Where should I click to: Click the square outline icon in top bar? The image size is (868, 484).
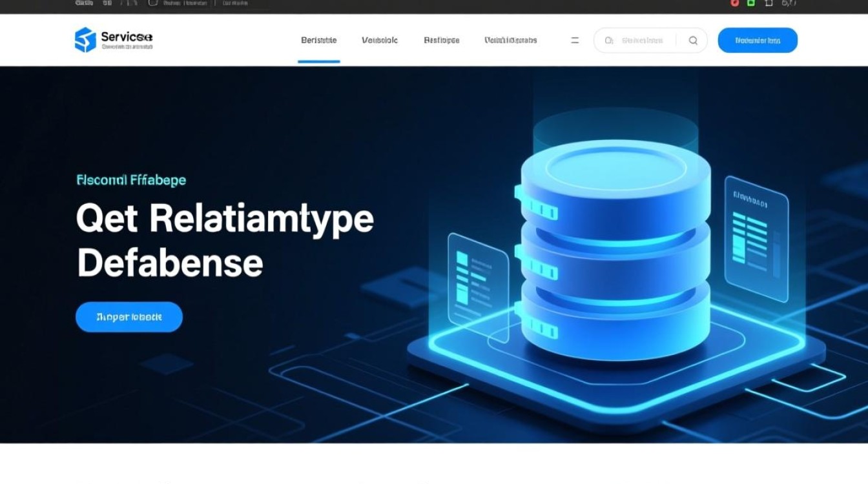pyautogui.click(x=769, y=3)
